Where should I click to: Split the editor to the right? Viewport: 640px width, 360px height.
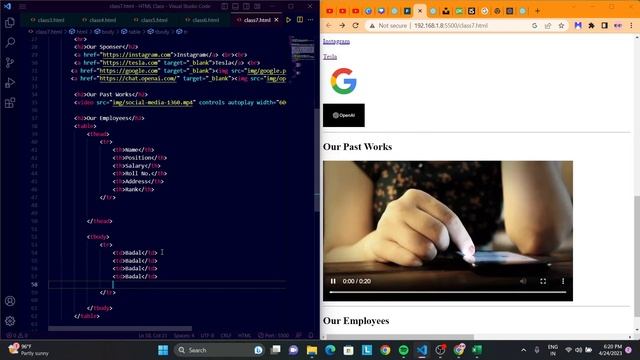coord(300,20)
